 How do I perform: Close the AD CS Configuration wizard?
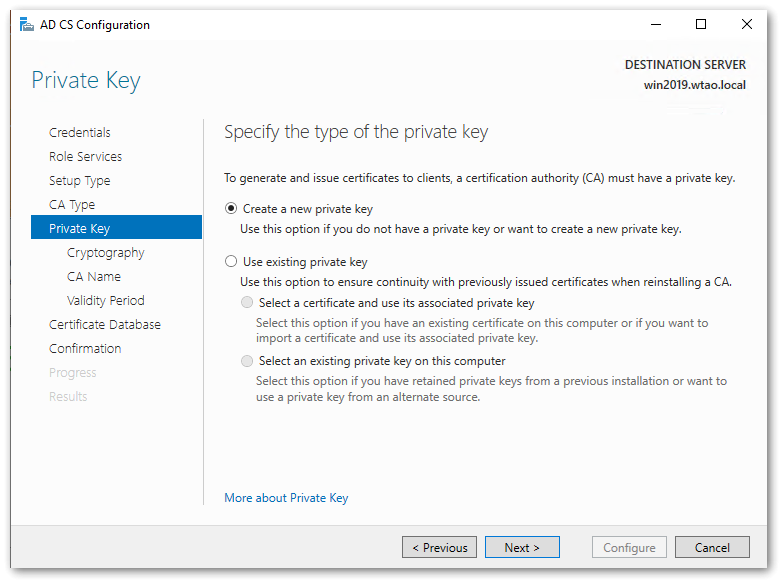click(x=747, y=25)
